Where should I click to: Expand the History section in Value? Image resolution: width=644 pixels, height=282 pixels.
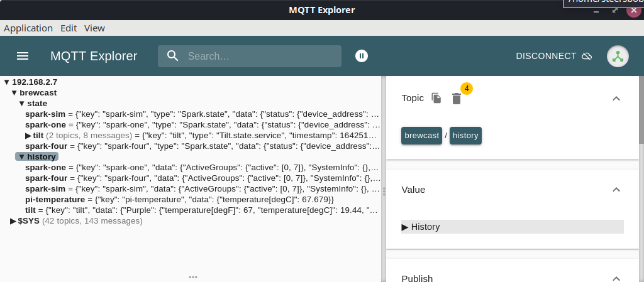(512, 227)
